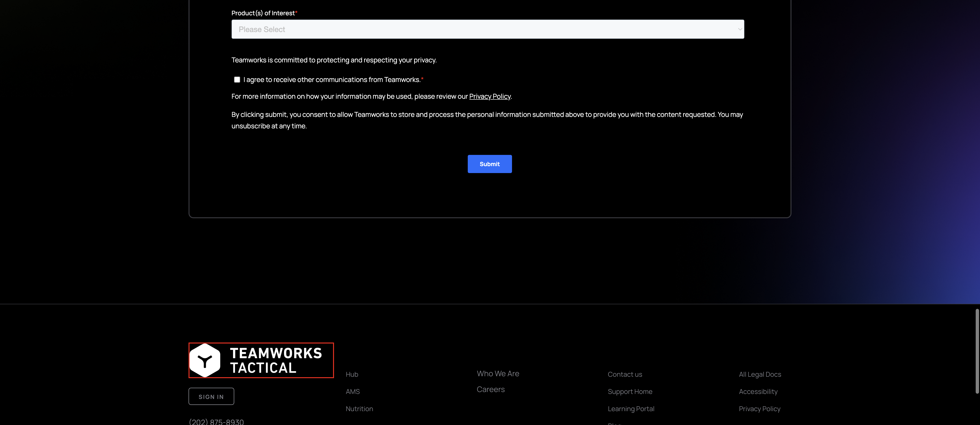Open All Legal Docs link
This screenshot has width=980, height=425.
[x=760, y=374]
